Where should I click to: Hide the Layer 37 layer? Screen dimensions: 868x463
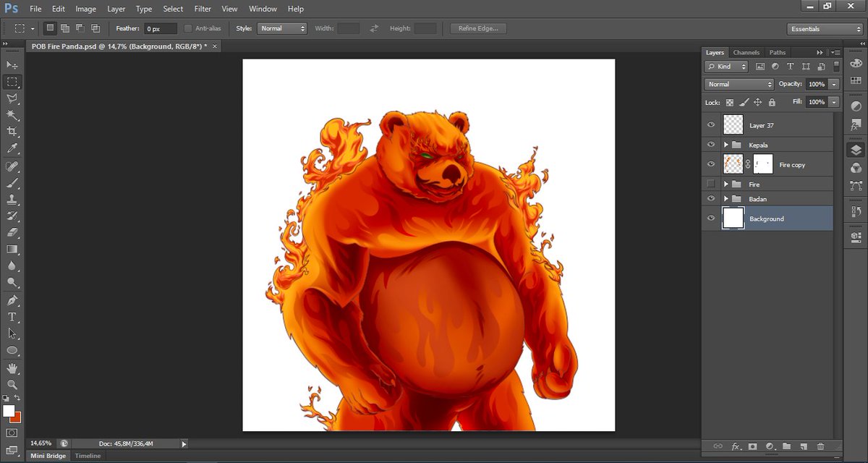(x=710, y=124)
